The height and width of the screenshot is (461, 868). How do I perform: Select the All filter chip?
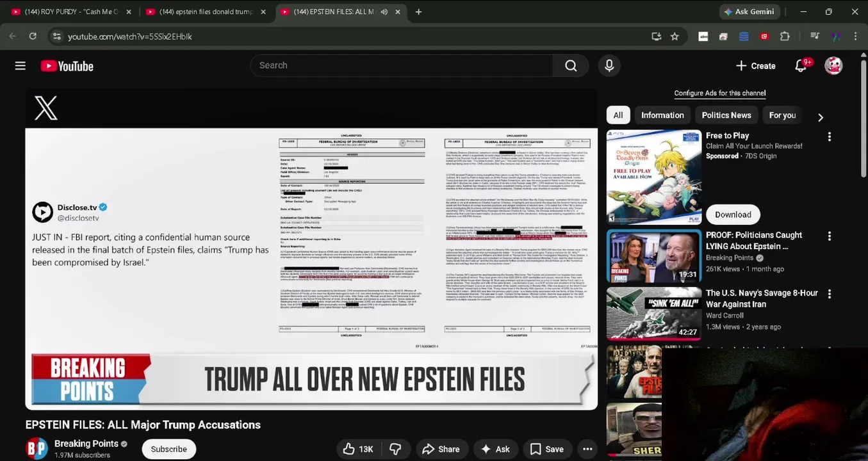point(618,115)
